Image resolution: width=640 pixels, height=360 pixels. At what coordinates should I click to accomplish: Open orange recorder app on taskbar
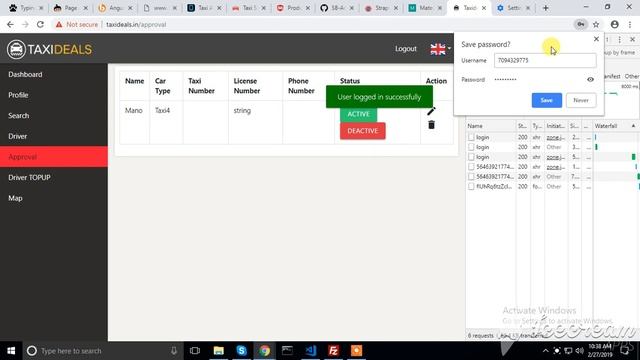[x=356, y=351]
